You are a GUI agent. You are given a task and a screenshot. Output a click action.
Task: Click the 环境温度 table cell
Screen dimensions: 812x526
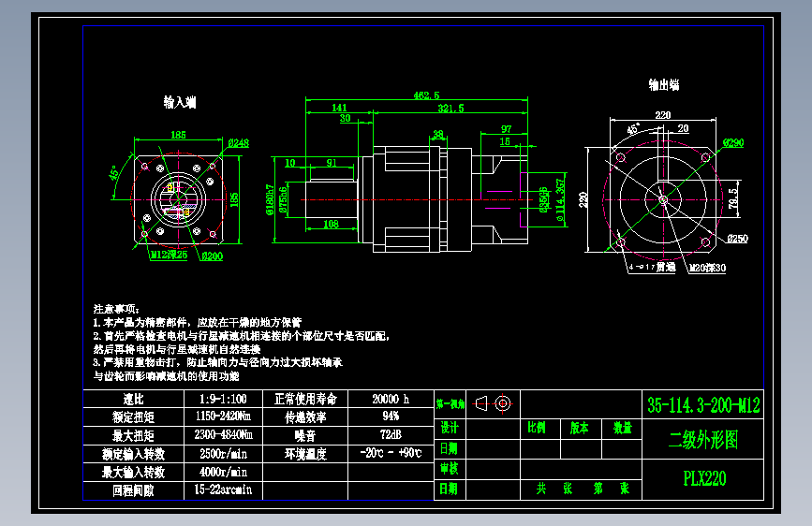point(305,454)
